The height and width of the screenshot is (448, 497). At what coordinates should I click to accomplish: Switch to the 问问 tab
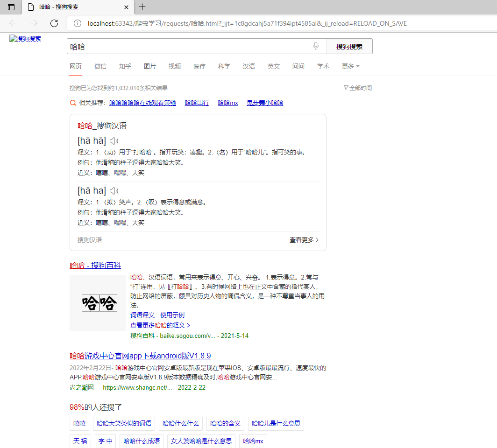click(298, 66)
